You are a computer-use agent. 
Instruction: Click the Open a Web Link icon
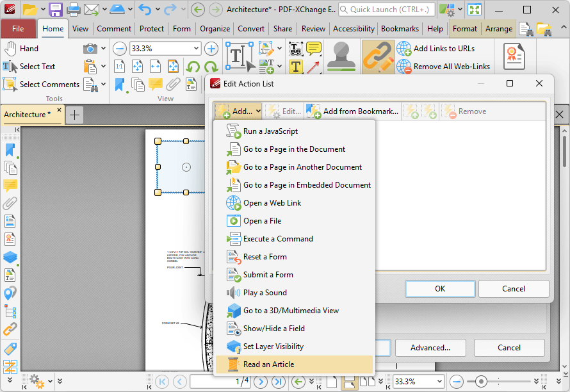pos(233,203)
